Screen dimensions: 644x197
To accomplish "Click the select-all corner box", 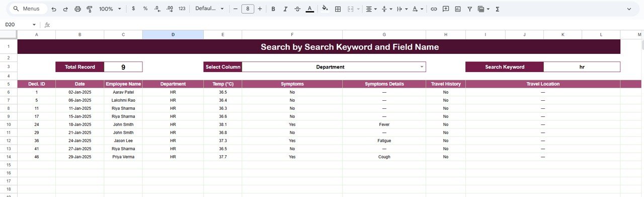I will [x=9, y=34].
